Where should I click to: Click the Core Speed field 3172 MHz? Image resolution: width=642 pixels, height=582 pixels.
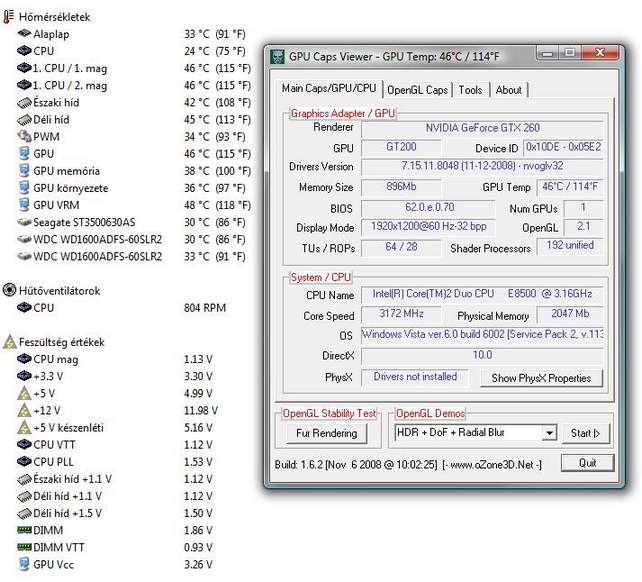(x=401, y=314)
